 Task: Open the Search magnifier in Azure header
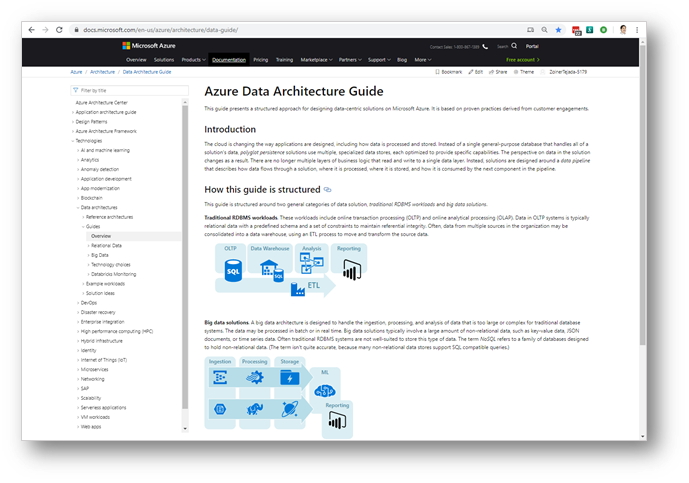point(514,46)
